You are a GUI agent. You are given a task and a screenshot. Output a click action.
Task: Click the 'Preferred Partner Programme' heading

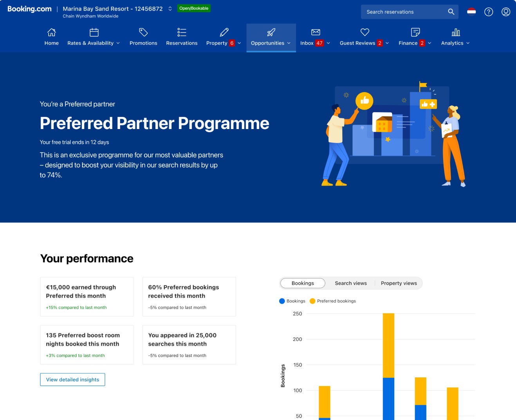[x=155, y=123]
